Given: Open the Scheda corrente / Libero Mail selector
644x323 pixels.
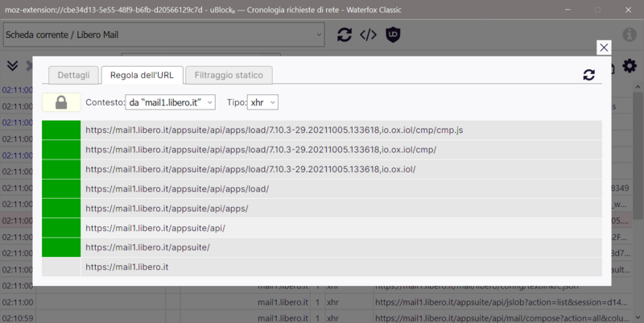Looking at the screenshot, I should click(164, 35).
